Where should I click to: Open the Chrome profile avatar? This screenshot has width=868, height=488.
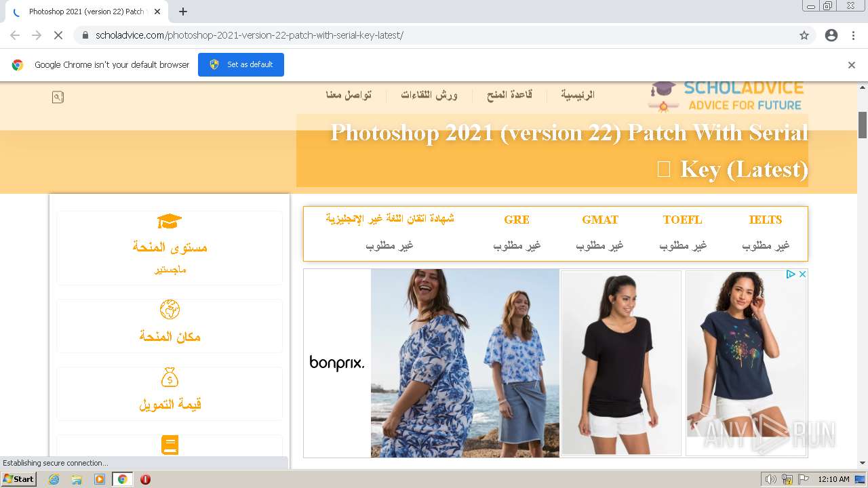click(x=831, y=35)
